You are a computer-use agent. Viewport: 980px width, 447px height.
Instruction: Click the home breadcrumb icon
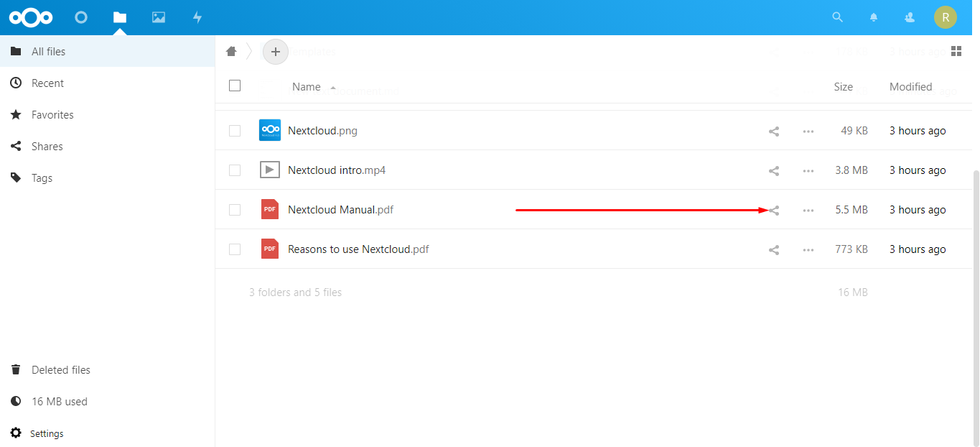[x=230, y=51]
